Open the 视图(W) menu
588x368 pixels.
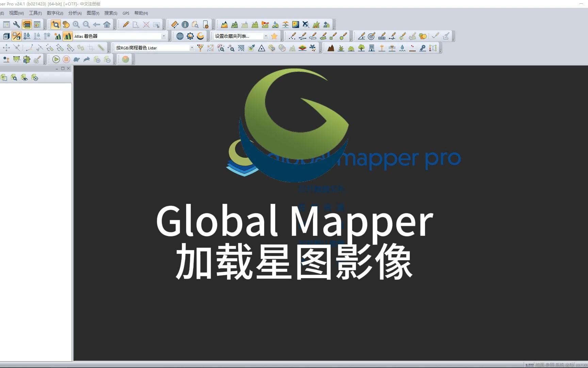pos(16,13)
